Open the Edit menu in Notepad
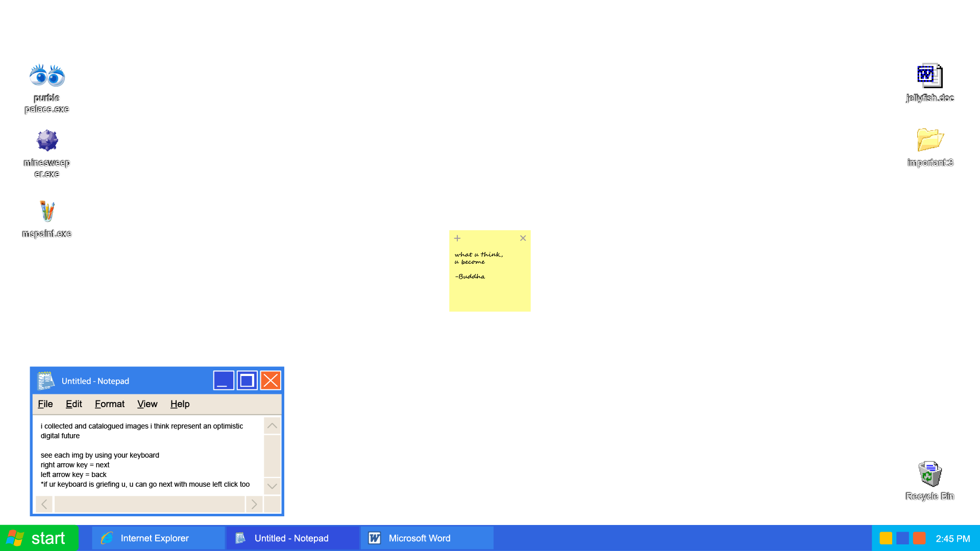The width and height of the screenshot is (980, 551). [74, 404]
